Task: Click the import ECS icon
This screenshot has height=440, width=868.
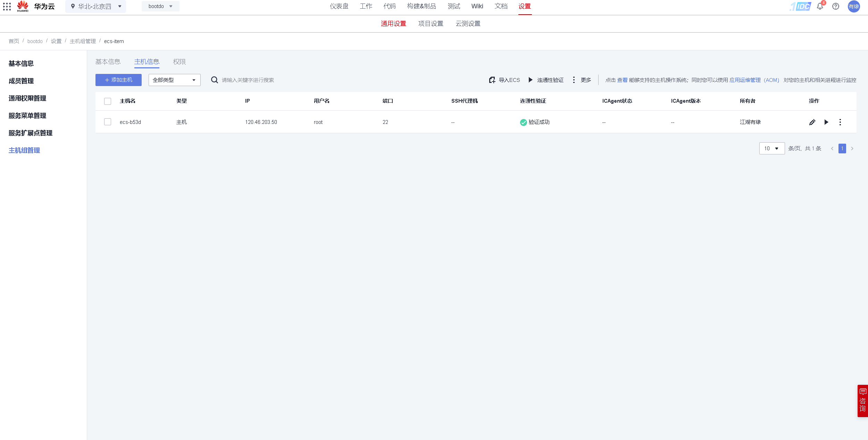Action: (492, 80)
